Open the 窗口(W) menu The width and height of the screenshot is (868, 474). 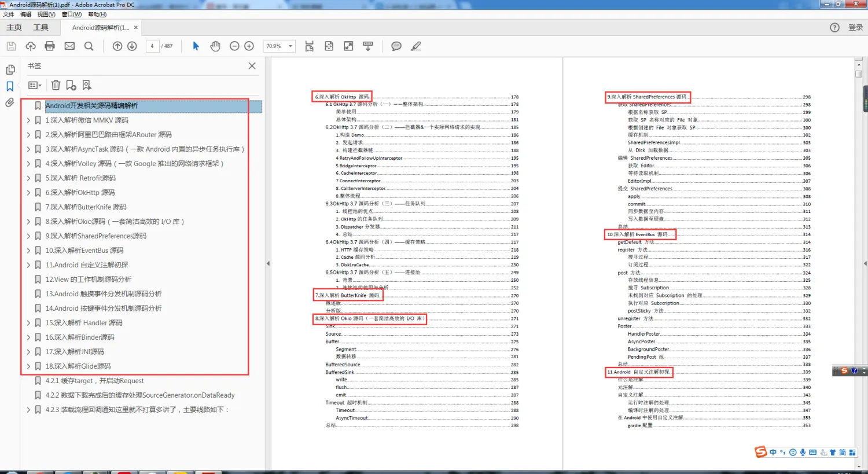pos(72,14)
